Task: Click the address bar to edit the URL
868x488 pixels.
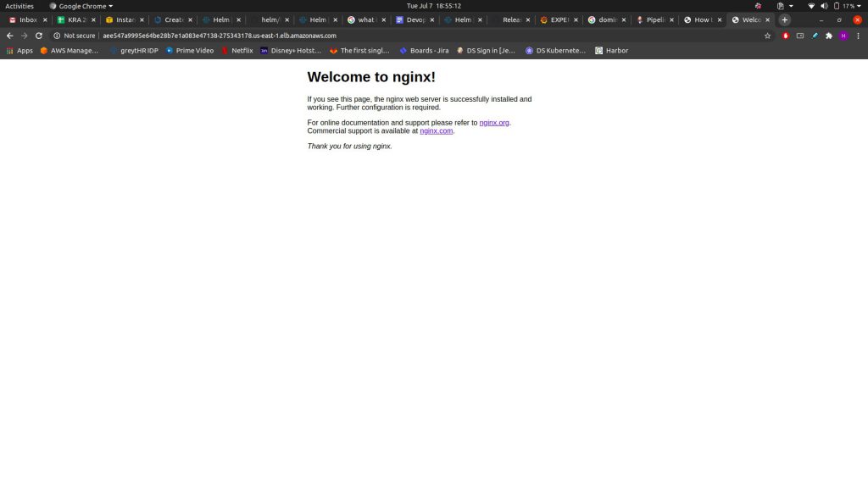Action: (254, 36)
